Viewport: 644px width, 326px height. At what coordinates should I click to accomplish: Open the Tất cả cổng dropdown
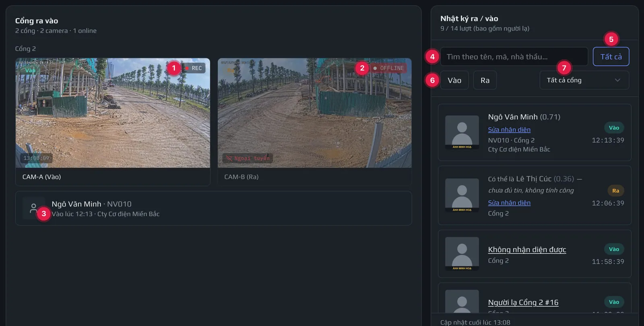coord(584,80)
